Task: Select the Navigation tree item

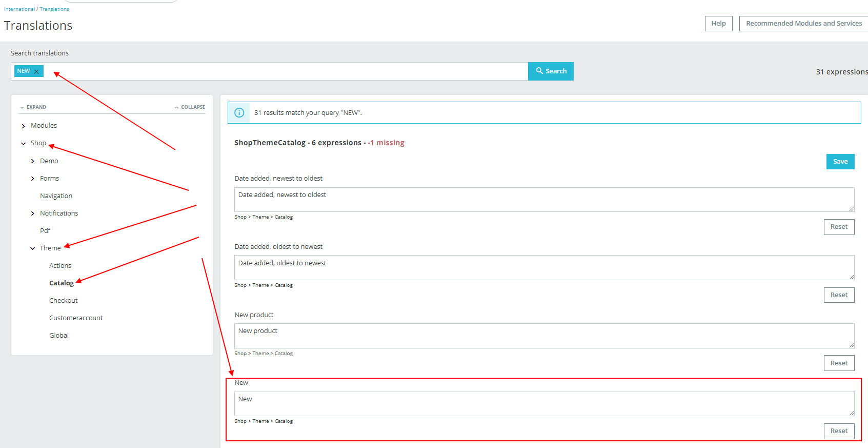Action: pos(56,196)
